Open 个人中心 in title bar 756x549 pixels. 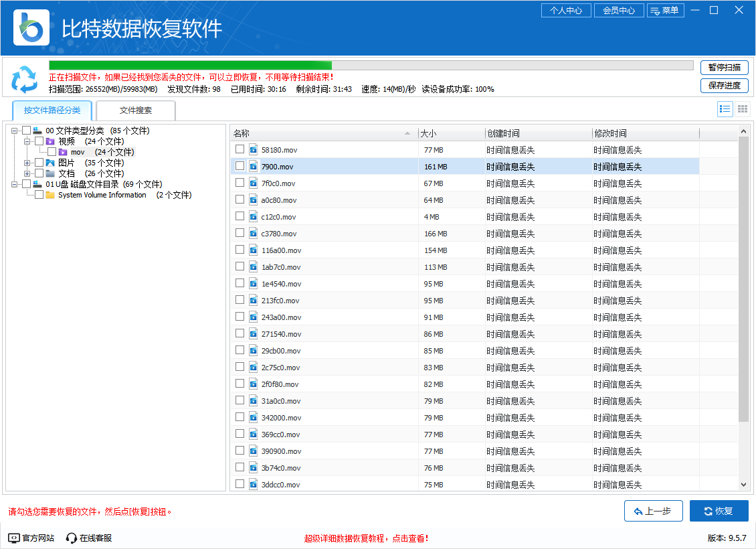pyautogui.click(x=566, y=10)
